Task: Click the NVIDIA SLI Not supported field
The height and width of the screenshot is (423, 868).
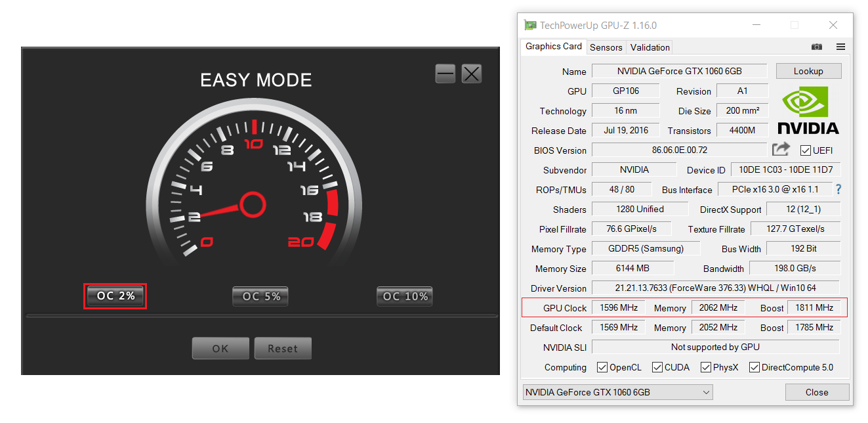Action: (716, 347)
